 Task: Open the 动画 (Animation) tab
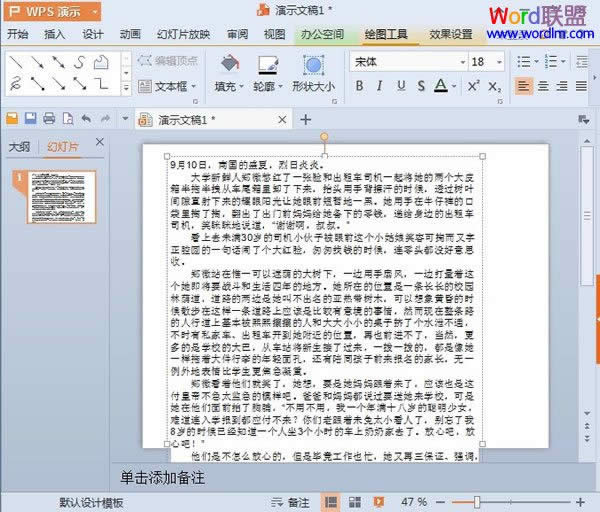(130, 34)
